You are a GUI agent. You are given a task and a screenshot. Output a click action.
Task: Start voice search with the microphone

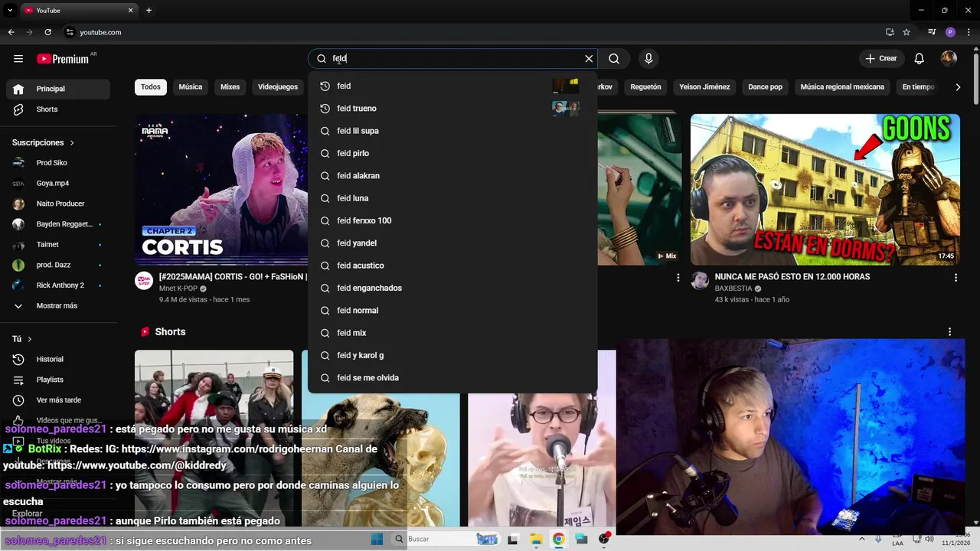click(648, 59)
